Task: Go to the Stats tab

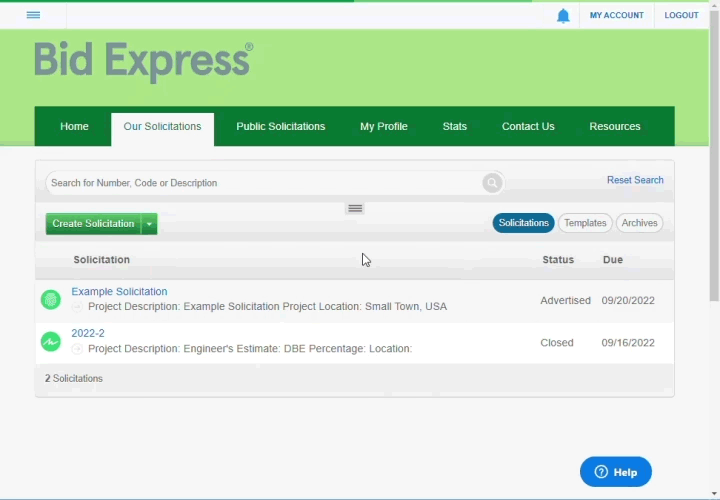Action: click(x=454, y=127)
